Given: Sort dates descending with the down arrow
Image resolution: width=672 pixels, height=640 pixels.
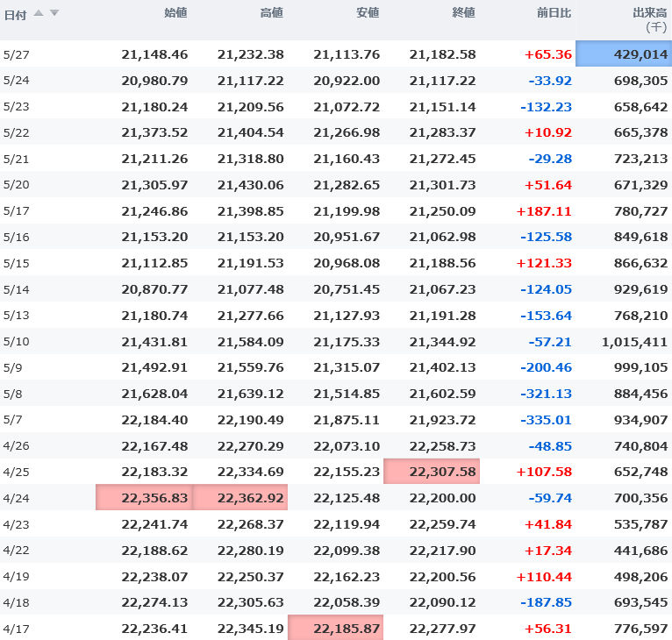Looking at the screenshot, I should click(54, 13).
